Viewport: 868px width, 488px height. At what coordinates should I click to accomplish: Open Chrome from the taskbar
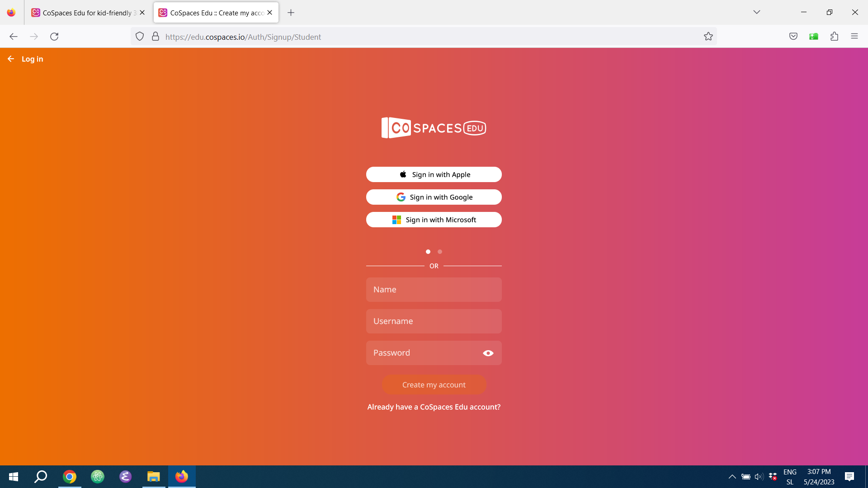(x=70, y=477)
